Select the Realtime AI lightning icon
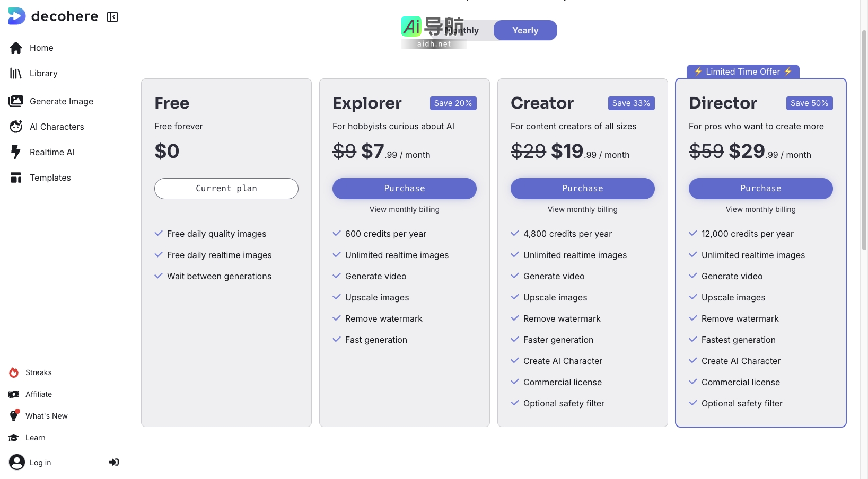 coord(16,152)
